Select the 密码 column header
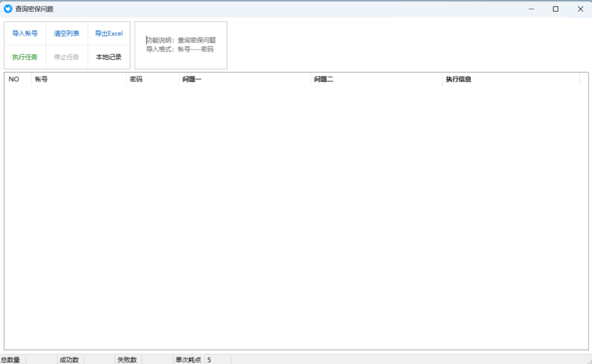592x364 pixels. (153, 79)
